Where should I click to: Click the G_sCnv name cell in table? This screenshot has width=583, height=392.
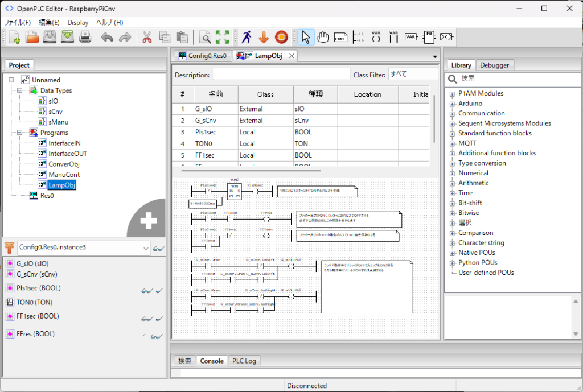tap(216, 121)
